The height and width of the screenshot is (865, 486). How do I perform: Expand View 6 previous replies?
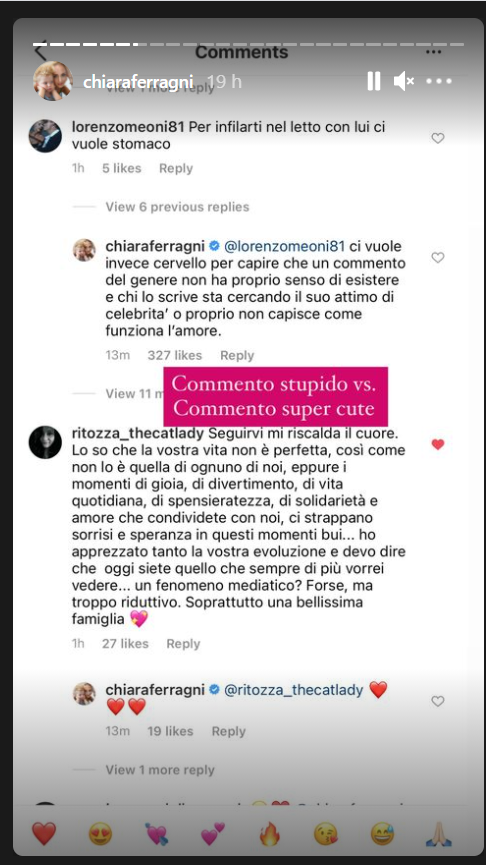click(x=177, y=207)
